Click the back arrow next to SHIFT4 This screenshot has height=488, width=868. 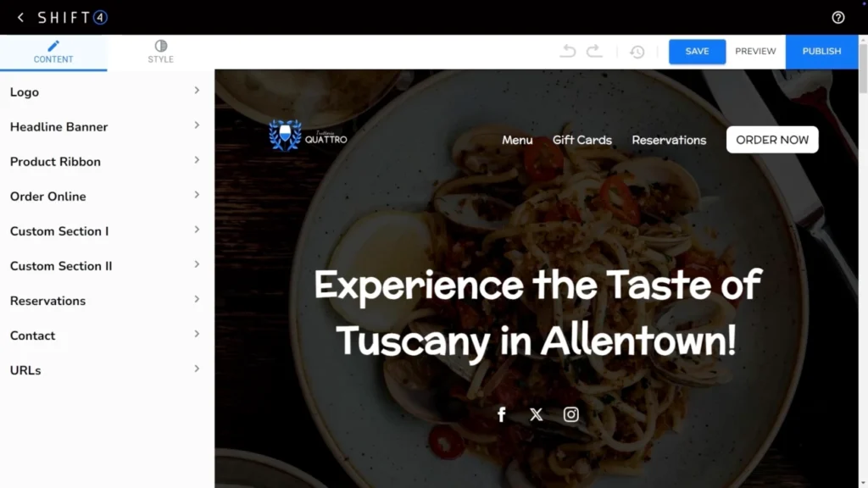coord(20,18)
